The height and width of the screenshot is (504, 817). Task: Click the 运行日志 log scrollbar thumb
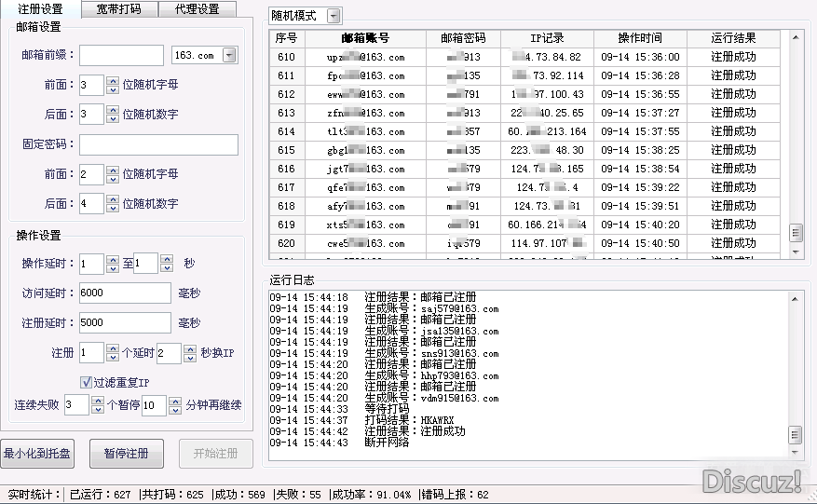pos(795,435)
